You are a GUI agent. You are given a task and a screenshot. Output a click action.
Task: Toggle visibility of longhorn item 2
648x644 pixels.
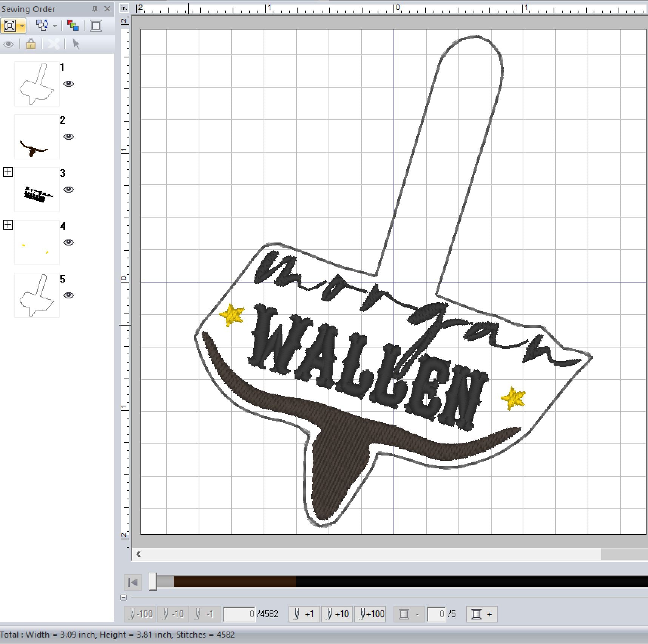pyautogui.click(x=68, y=137)
